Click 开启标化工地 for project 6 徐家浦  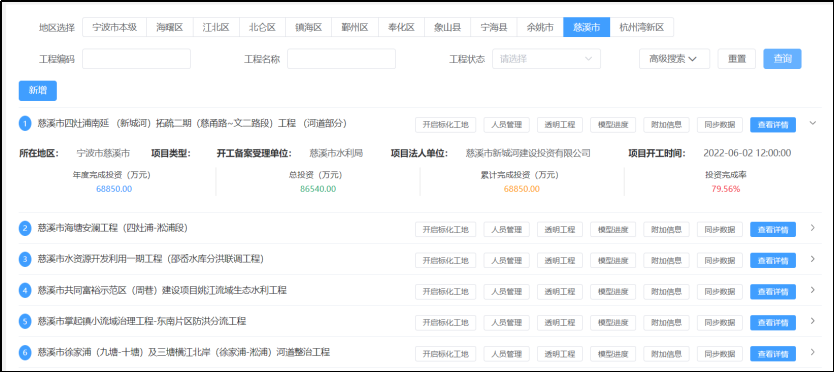click(446, 353)
